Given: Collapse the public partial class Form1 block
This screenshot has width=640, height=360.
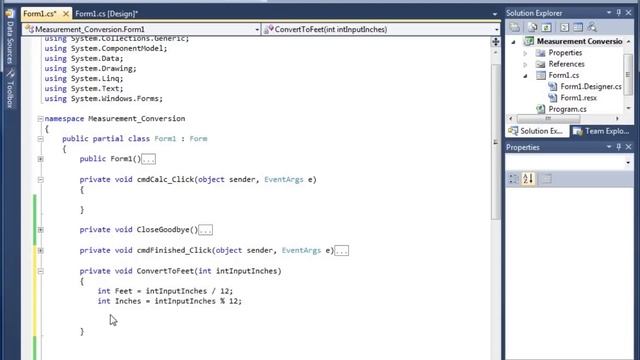Looking at the screenshot, I should click(40, 139).
